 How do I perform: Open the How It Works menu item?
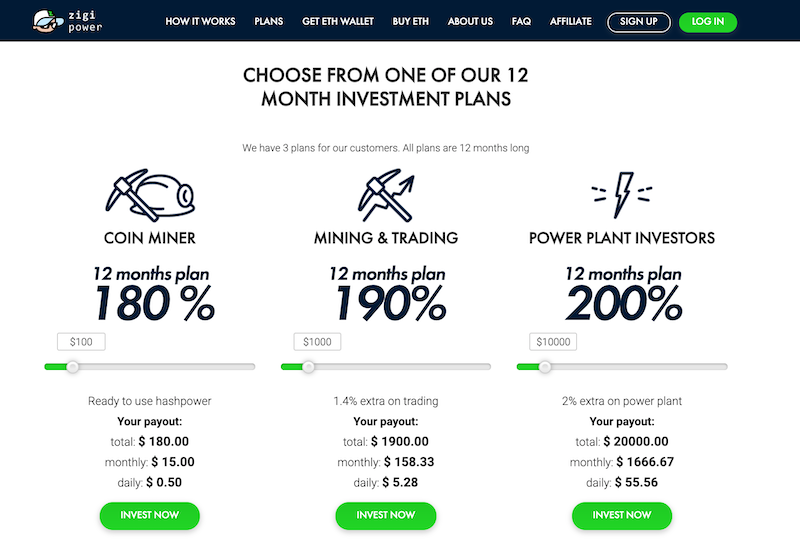200,21
